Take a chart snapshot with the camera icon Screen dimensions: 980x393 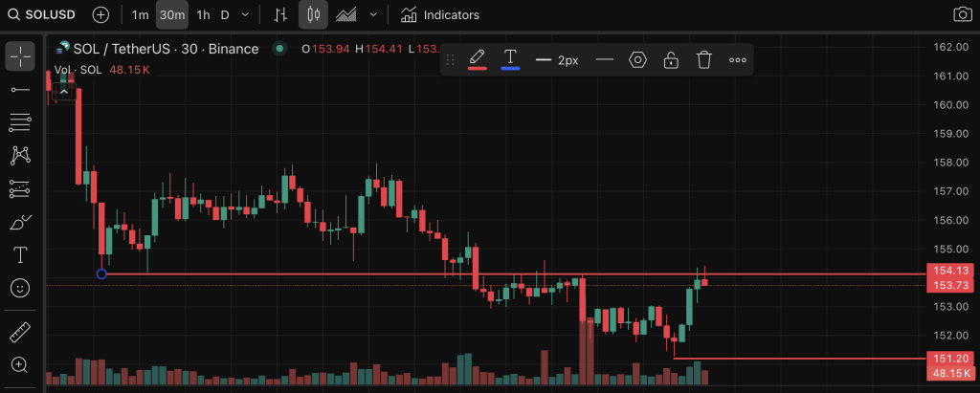point(962,15)
